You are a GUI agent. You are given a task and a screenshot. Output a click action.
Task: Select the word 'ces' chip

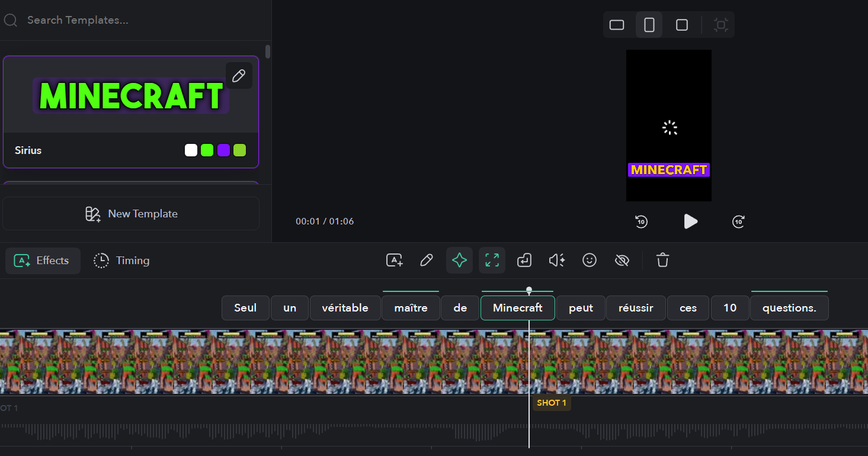tap(688, 308)
